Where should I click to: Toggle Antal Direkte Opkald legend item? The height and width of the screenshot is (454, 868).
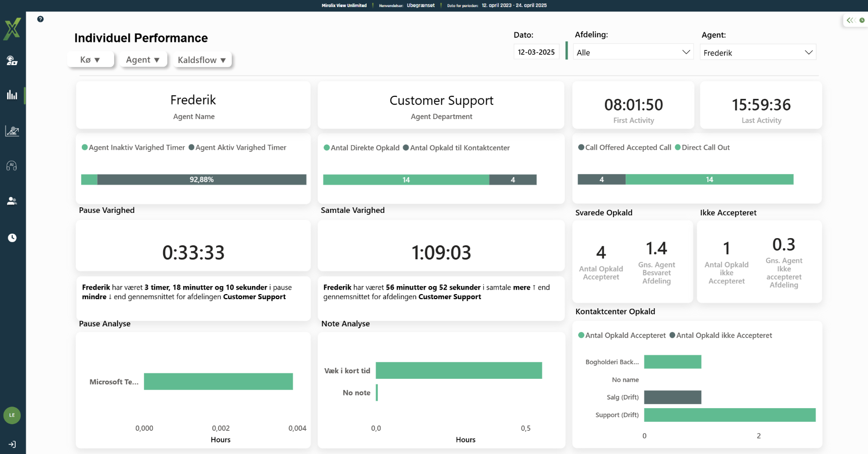pyautogui.click(x=362, y=148)
